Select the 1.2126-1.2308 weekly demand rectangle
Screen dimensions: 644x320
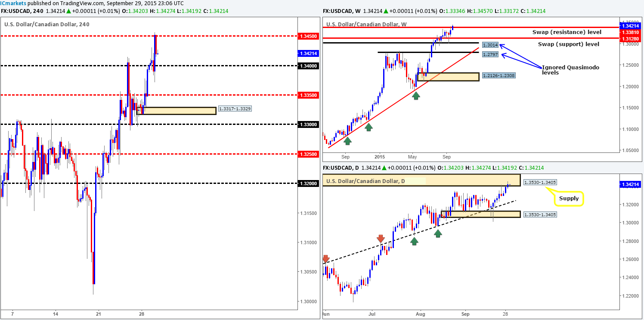448,77
